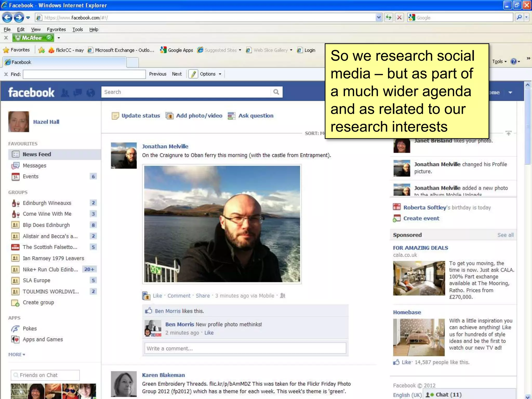Click Next in the Find bar
The height and width of the screenshot is (399, 532).
pyautogui.click(x=177, y=74)
